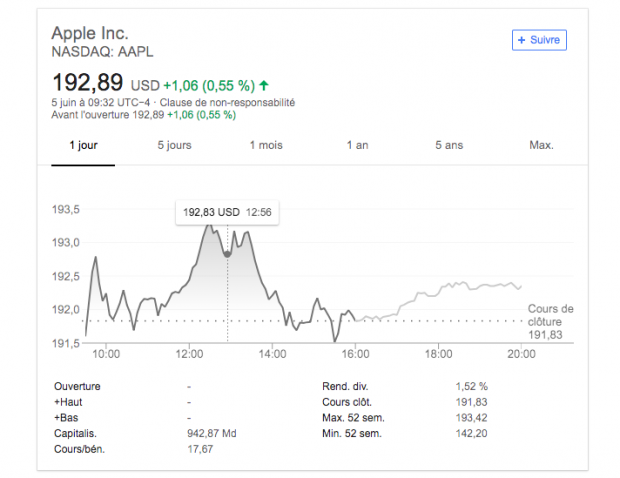Click the 16:00 time axis label

pos(355,354)
